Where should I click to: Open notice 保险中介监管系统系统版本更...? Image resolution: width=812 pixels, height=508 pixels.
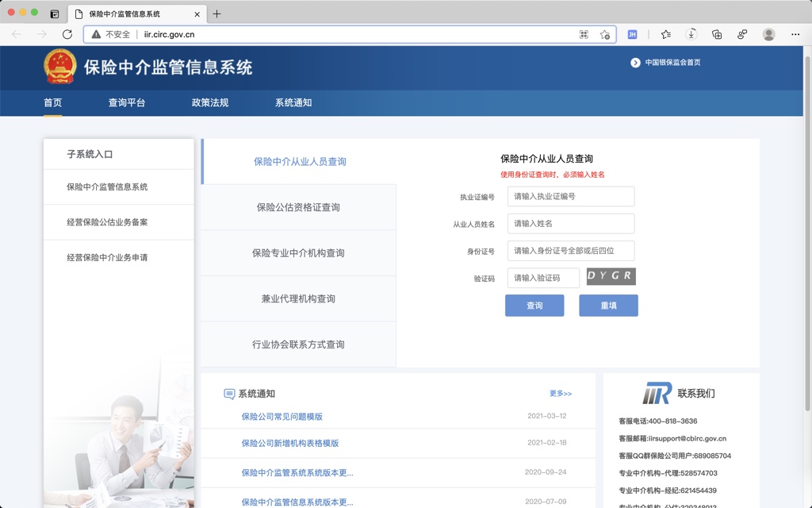(297, 473)
